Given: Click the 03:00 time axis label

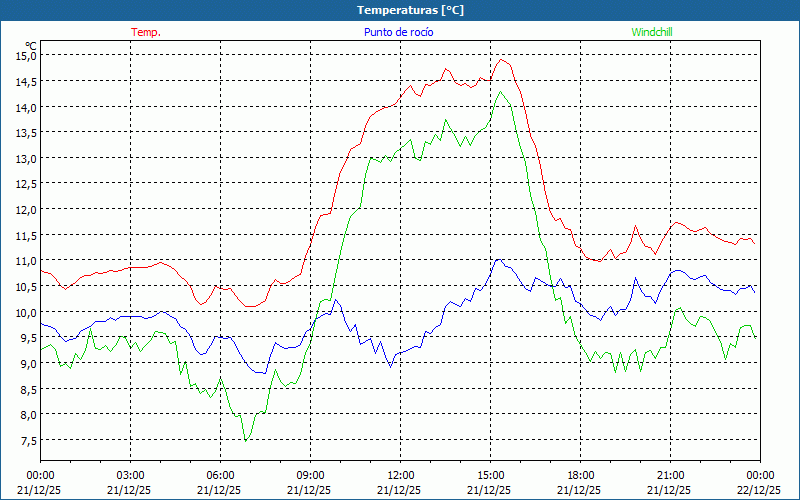Looking at the screenshot, I should pyautogui.click(x=131, y=475).
